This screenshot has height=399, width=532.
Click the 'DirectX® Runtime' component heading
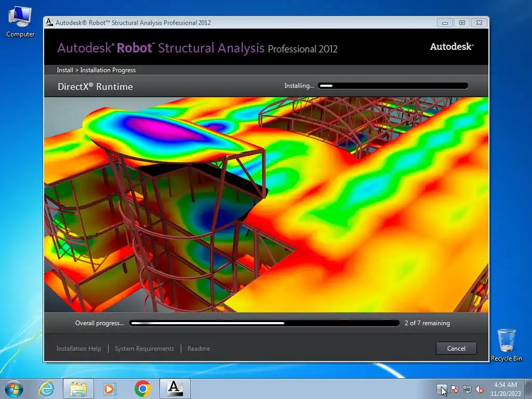(x=96, y=87)
